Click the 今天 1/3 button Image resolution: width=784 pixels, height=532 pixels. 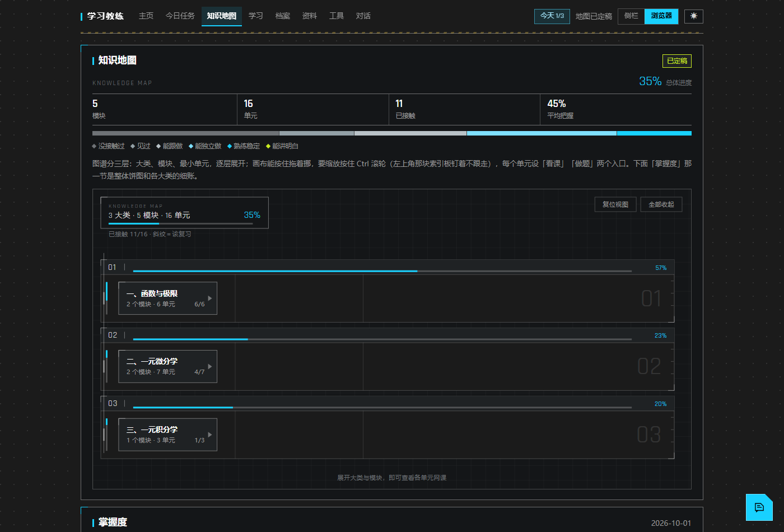click(x=552, y=16)
